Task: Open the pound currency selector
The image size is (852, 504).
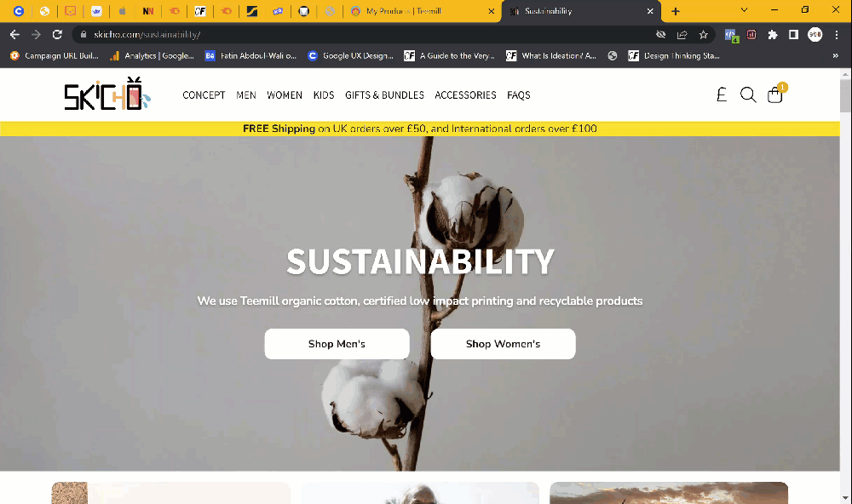Action: (x=722, y=95)
